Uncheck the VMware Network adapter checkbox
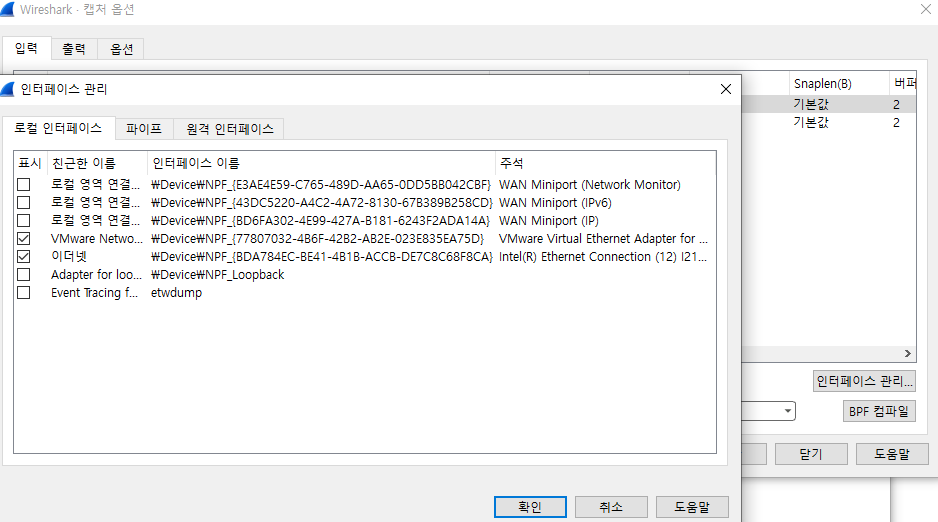Screen dimensions: 938x522 pyautogui.click(x=23, y=239)
